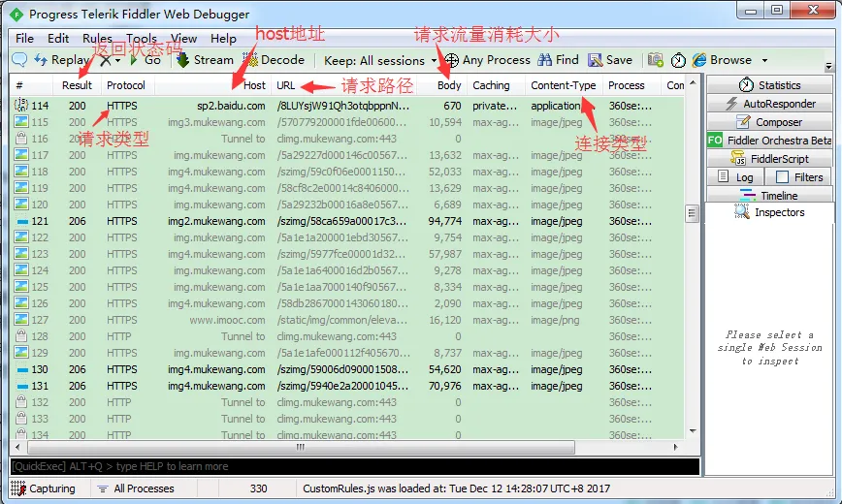Switch to the Statistics tab
Screen dimensions: 842x504
tap(769, 84)
